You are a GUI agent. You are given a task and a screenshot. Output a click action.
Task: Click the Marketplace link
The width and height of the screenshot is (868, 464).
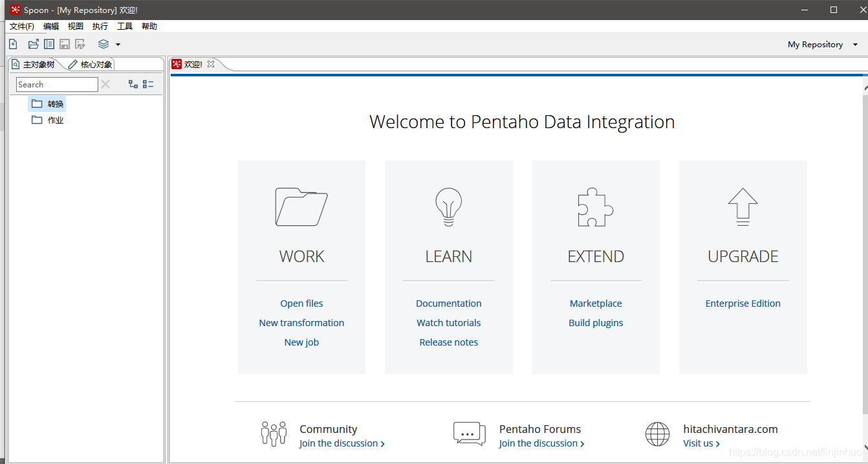pyautogui.click(x=596, y=304)
